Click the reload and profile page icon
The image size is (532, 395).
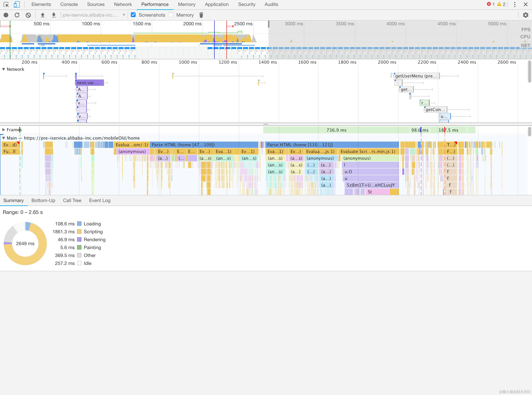pos(17,15)
